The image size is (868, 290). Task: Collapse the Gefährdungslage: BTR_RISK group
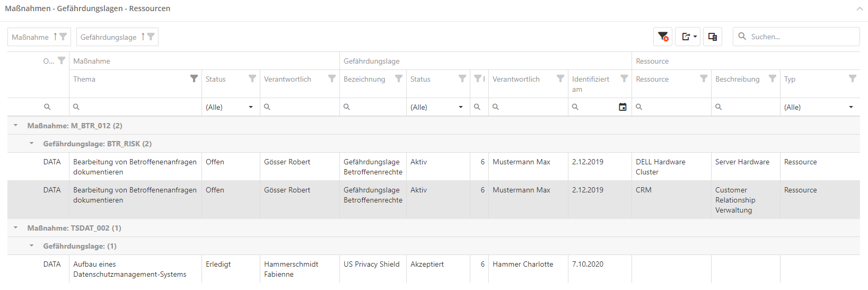click(x=32, y=144)
